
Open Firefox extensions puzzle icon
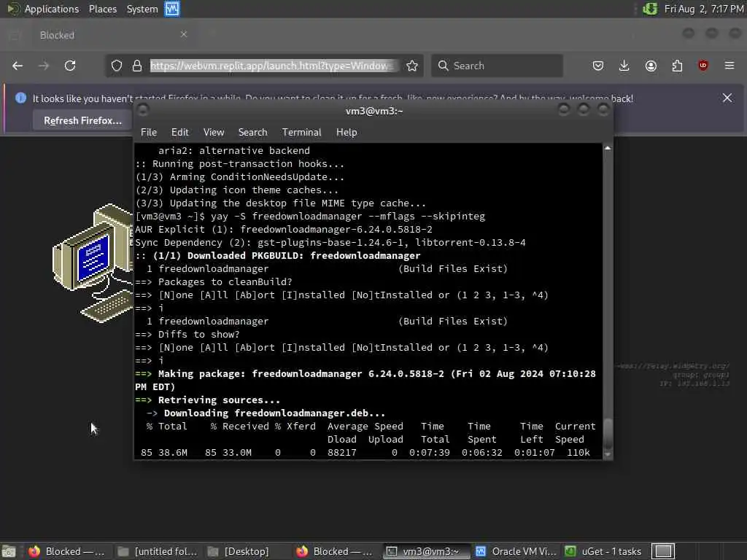tap(677, 66)
